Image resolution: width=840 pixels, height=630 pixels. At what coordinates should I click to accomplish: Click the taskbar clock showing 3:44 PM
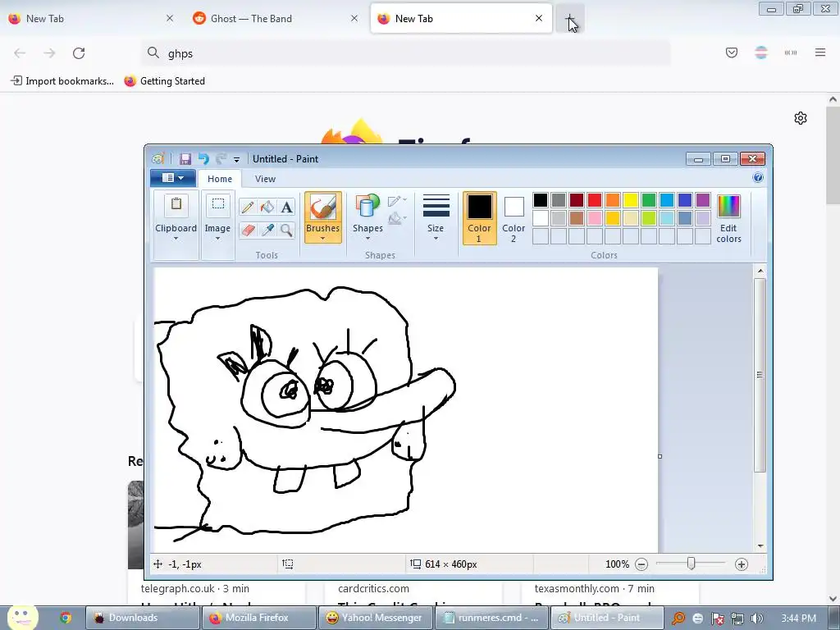tap(798, 619)
